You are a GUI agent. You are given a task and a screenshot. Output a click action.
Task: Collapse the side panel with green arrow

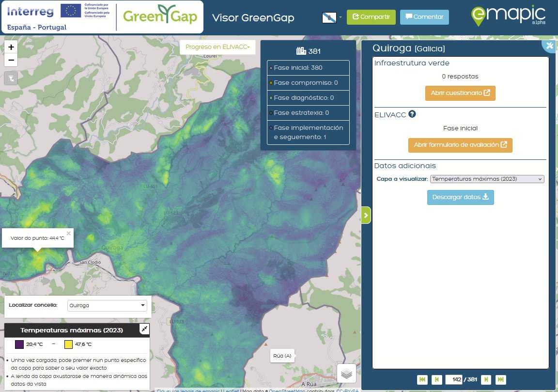366,215
